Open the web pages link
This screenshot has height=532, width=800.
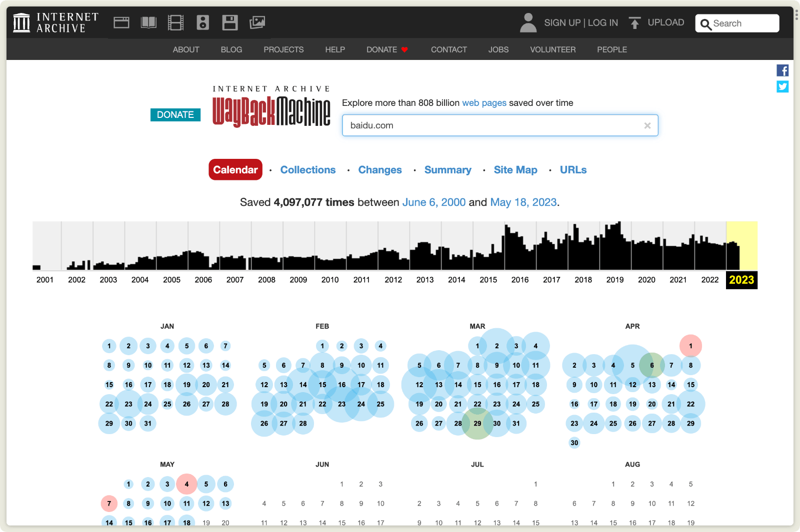pyautogui.click(x=484, y=103)
